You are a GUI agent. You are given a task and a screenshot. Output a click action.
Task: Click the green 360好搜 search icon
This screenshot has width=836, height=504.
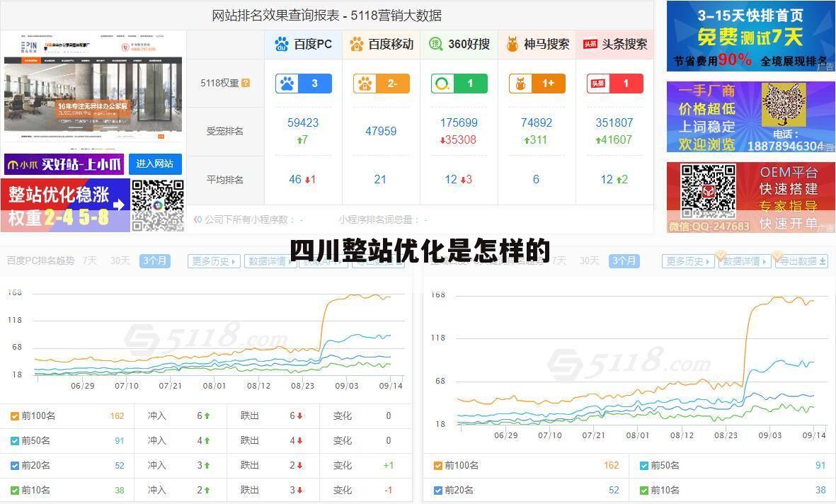[x=435, y=45]
